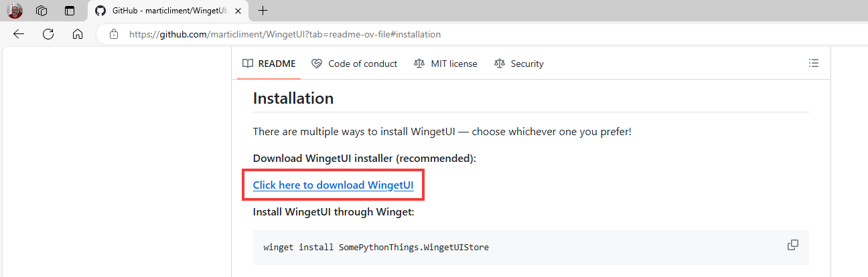Viewport: 868px width, 277px height.
Task: Open the Code of conduct tab
Action: 354,64
